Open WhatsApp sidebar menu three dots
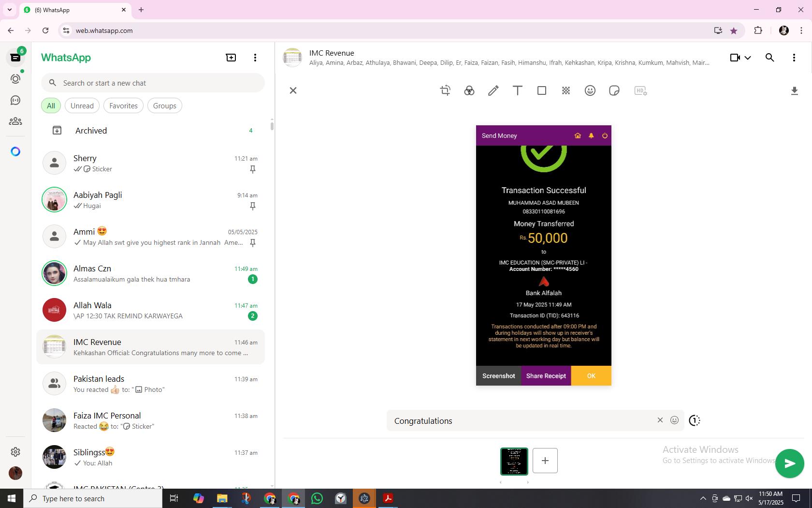 click(255, 58)
